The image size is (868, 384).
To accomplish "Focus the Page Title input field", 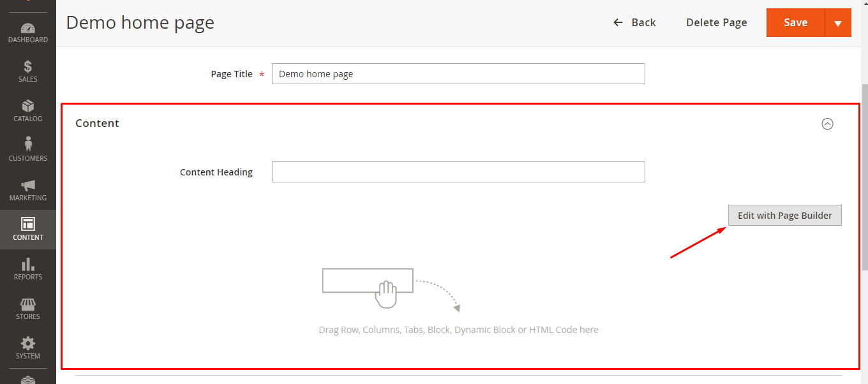I will (458, 74).
